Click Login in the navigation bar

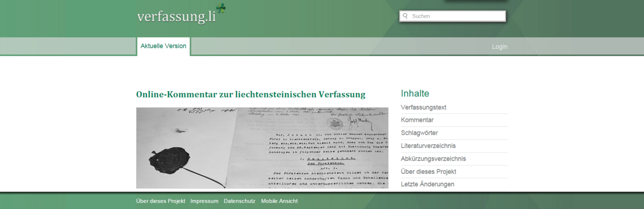[x=499, y=47]
